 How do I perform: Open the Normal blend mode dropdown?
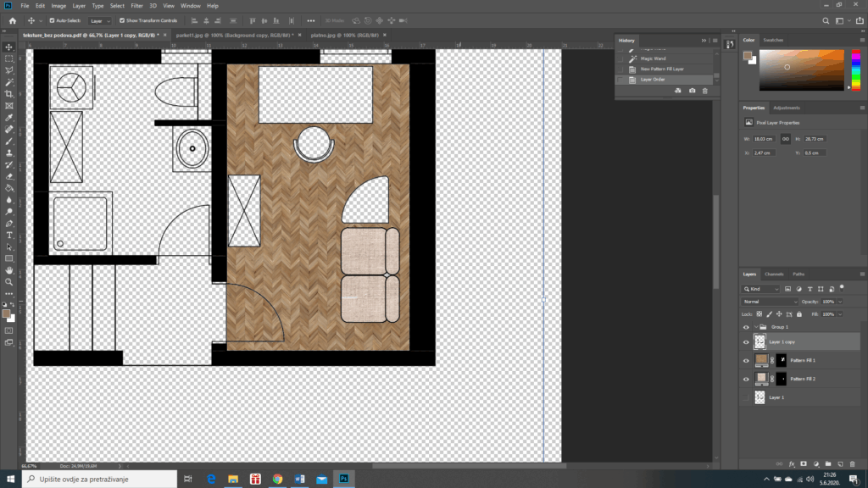tap(770, 302)
